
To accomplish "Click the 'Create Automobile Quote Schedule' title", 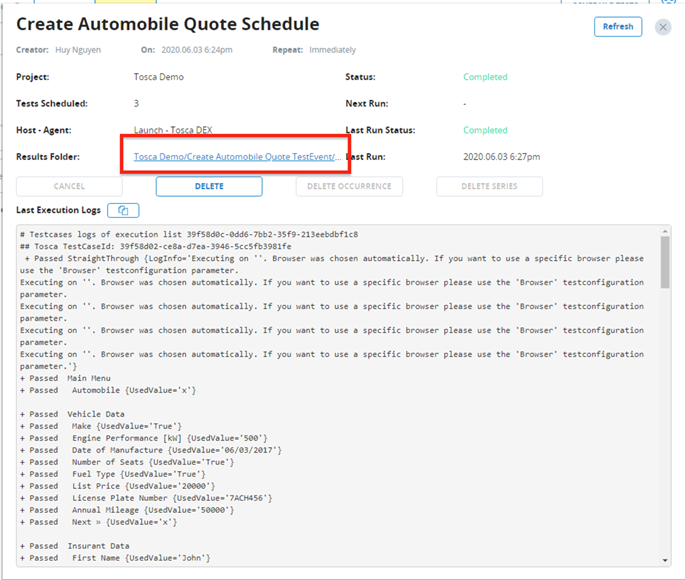I will (168, 24).
